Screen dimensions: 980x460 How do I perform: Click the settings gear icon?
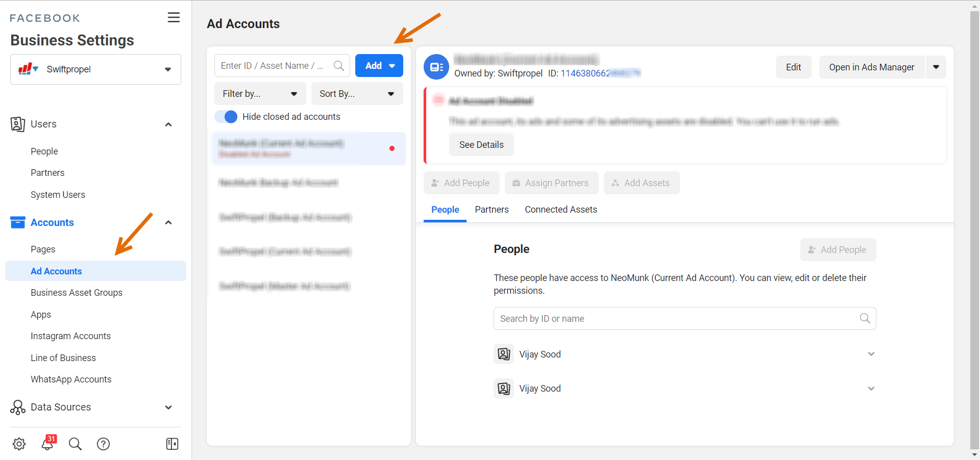[x=19, y=444]
